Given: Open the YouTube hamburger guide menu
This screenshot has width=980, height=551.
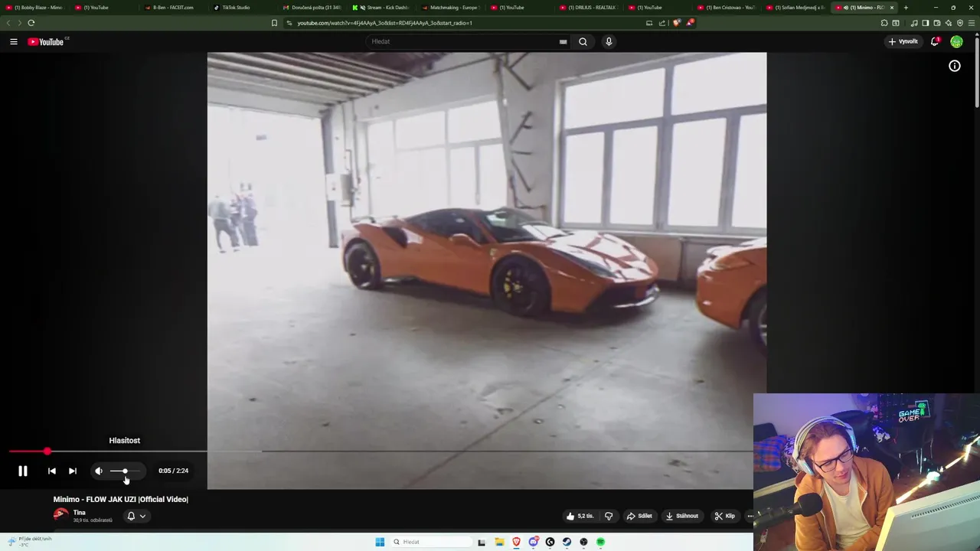Looking at the screenshot, I should [13, 41].
